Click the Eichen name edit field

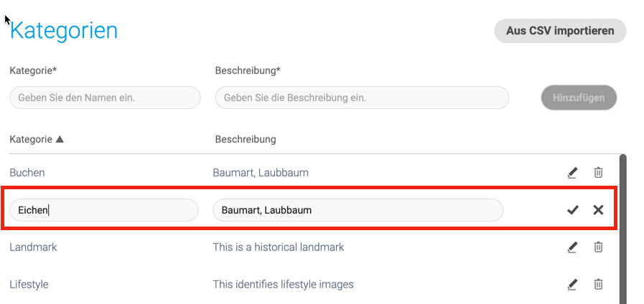104,210
